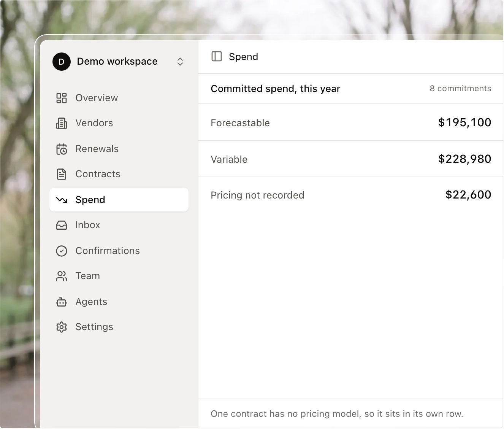Click the Variable row label
This screenshot has height=429, width=504.
coord(229,160)
